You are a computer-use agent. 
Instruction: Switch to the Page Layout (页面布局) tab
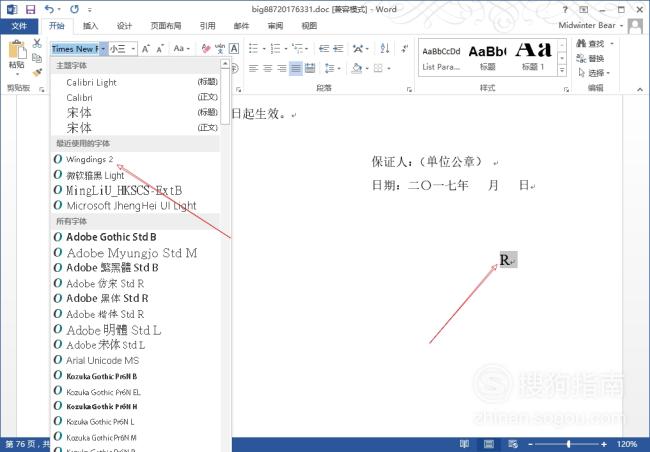point(165,26)
